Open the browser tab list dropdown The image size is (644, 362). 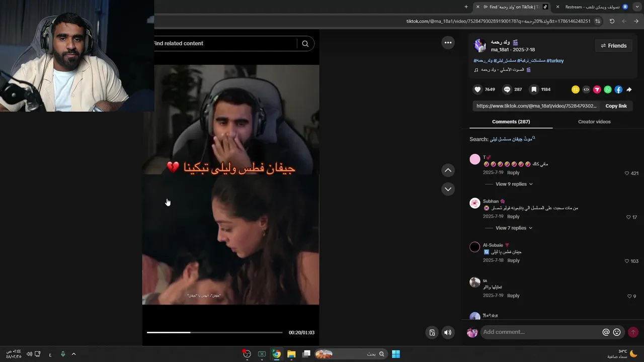[x=636, y=7]
